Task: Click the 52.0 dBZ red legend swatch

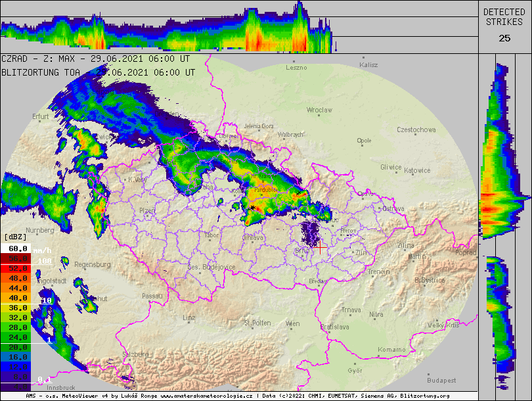Action: [x=16, y=268]
